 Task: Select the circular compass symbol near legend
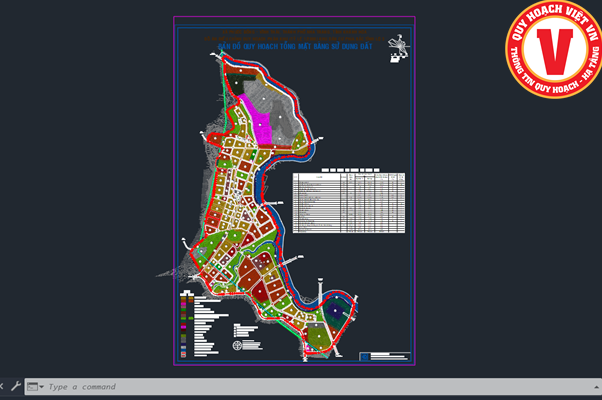[237, 345]
